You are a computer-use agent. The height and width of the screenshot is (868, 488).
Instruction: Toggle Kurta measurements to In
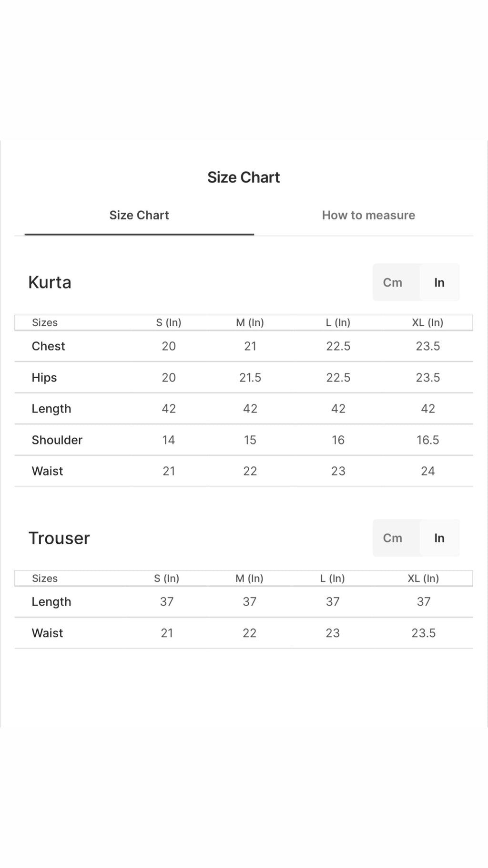pyautogui.click(x=439, y=282)
